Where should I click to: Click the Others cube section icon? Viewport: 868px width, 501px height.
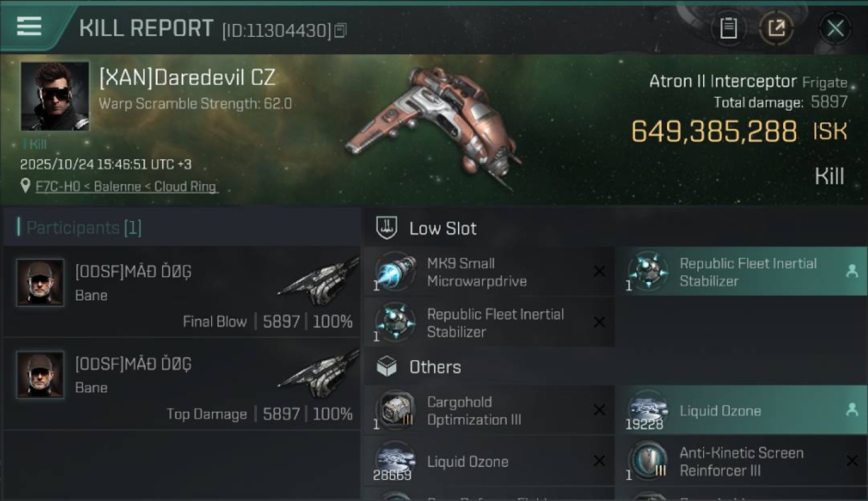point(387,367)
